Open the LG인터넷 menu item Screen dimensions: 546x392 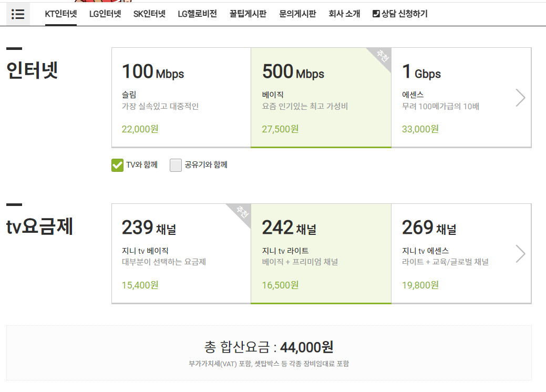(105, 14)
